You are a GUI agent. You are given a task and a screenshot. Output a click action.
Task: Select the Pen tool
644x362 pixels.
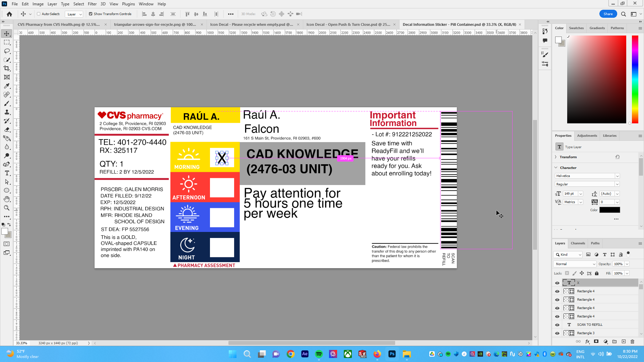coord(7,164)
